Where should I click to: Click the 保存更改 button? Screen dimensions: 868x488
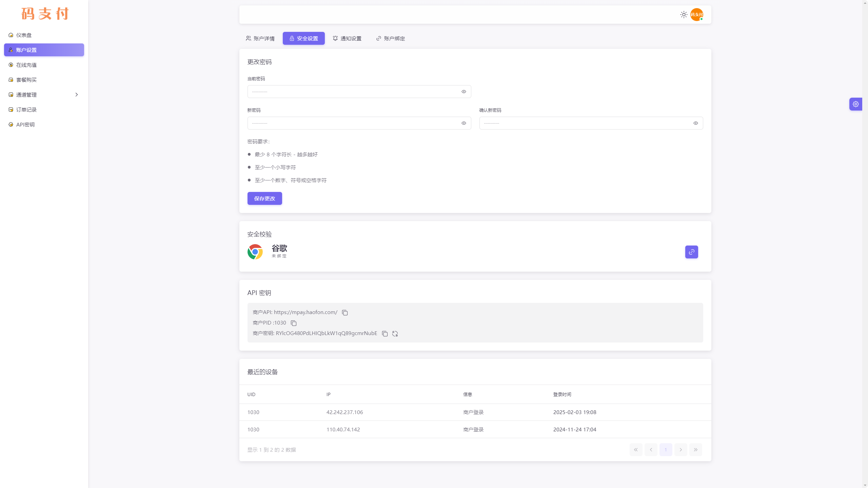pyautogui.click(x=264, y=198)
